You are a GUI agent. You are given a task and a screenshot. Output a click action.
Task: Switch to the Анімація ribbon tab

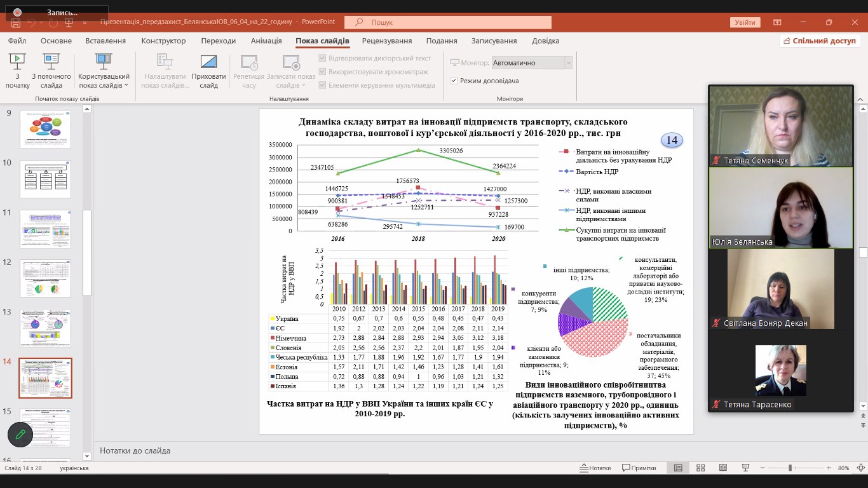click(x=266, y=41)
